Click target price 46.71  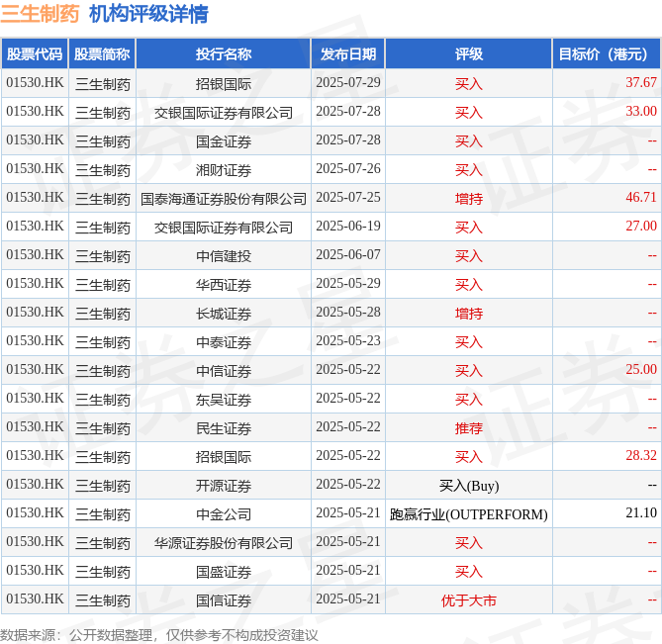pos(641,197)
